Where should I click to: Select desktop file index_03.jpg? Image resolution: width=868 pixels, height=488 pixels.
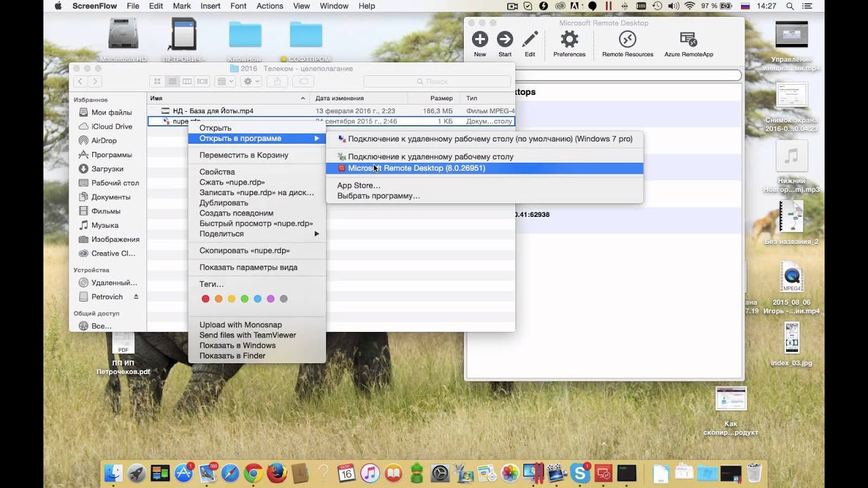coord(791,345)
